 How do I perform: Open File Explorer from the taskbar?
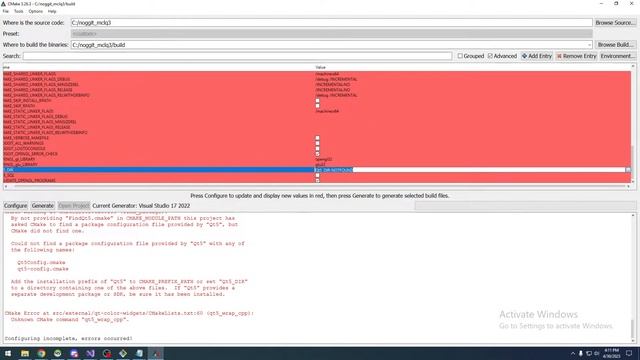[x=25, y=353]
